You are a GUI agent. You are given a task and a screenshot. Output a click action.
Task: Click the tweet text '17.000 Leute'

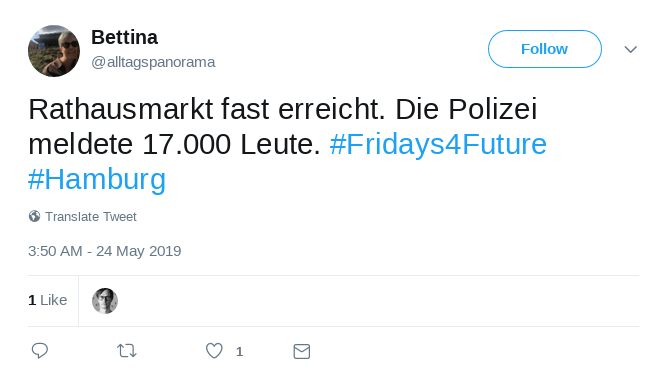[231, 144]
